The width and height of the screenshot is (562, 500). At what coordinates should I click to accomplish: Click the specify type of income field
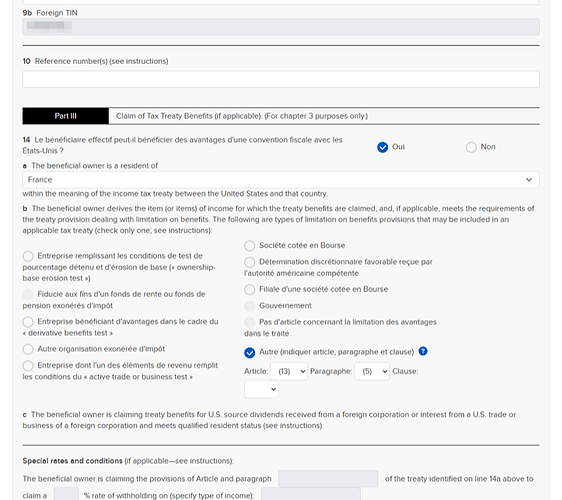coord(311,495)
